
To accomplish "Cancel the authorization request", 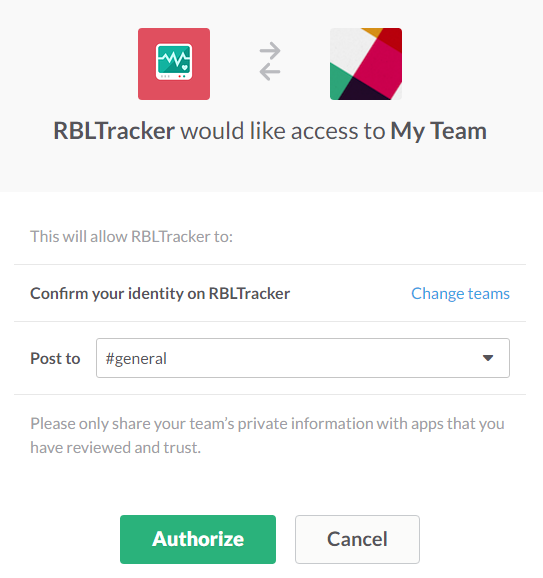I will (x=357, y=539).
